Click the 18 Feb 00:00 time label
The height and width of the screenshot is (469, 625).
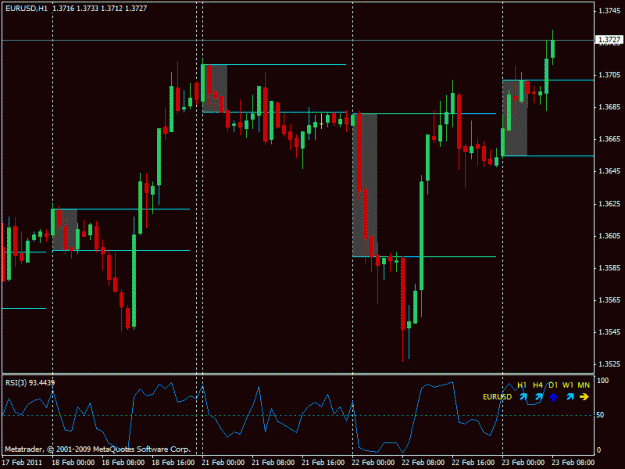tap(73, 463)
